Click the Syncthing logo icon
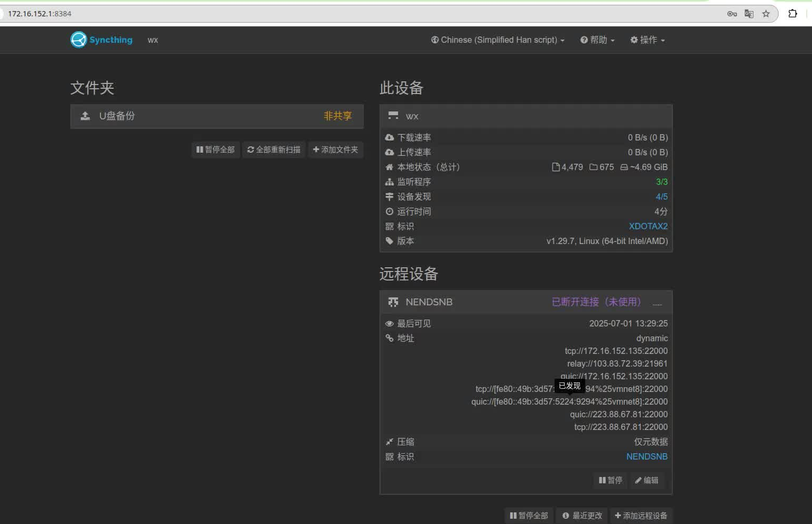This screenshot has height=524, width=812. tap(78, 40)
